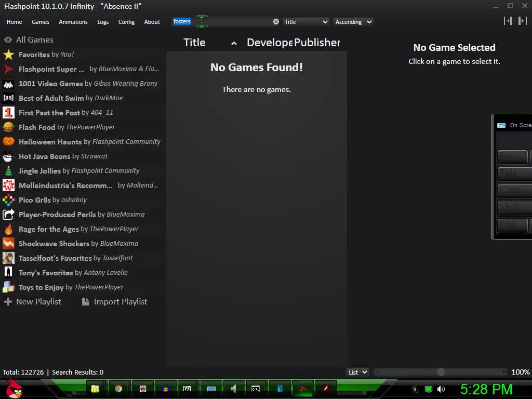Click the Halloween Haunts pumpkin icon
This screenshot has height=399, width=532.
(x=8, y=142)
